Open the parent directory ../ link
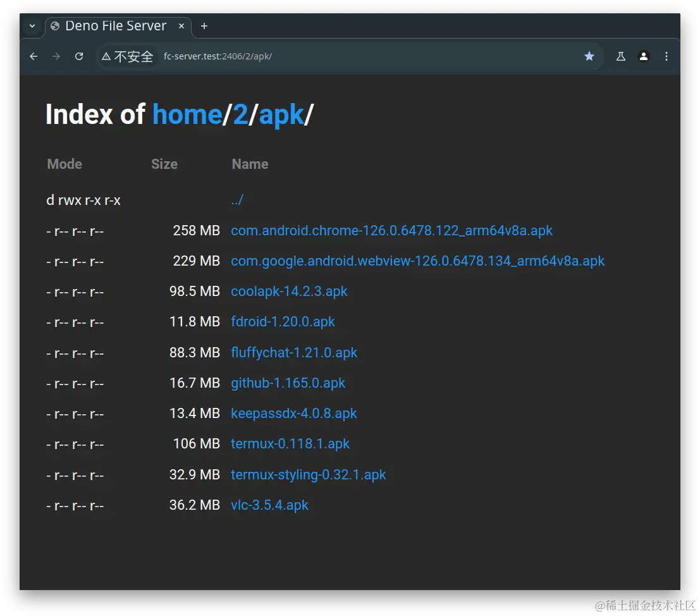Screen dimensions: 700x616 tap(237, 199)
